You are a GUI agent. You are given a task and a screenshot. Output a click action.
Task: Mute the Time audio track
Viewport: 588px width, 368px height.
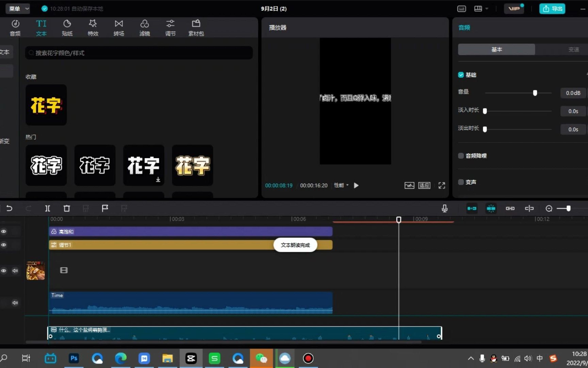point(15,303)
